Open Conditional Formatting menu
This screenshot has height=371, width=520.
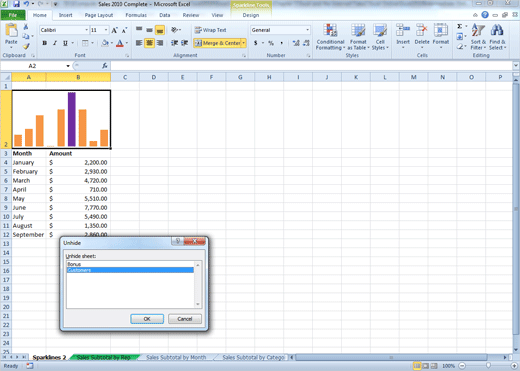click(330, 37)
